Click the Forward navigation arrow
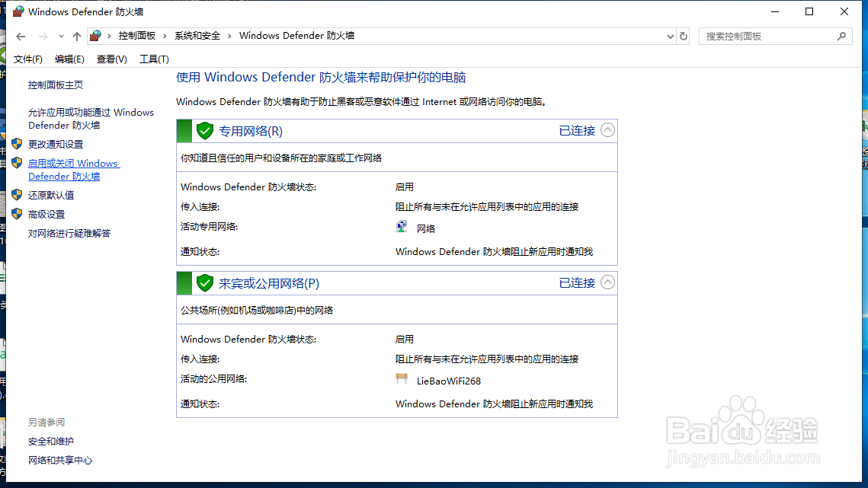Viewport: 868px width, 488px height. (43, 37)
